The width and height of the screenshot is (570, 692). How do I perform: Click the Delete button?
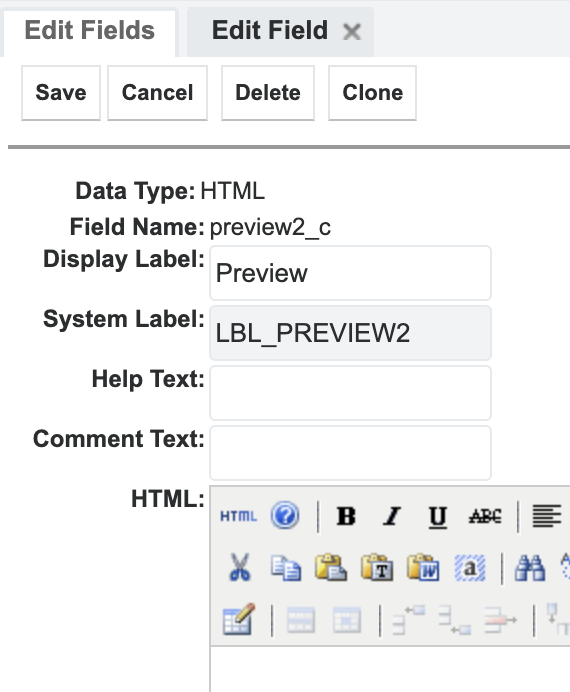pyautogui.click(x=268, y=93)
